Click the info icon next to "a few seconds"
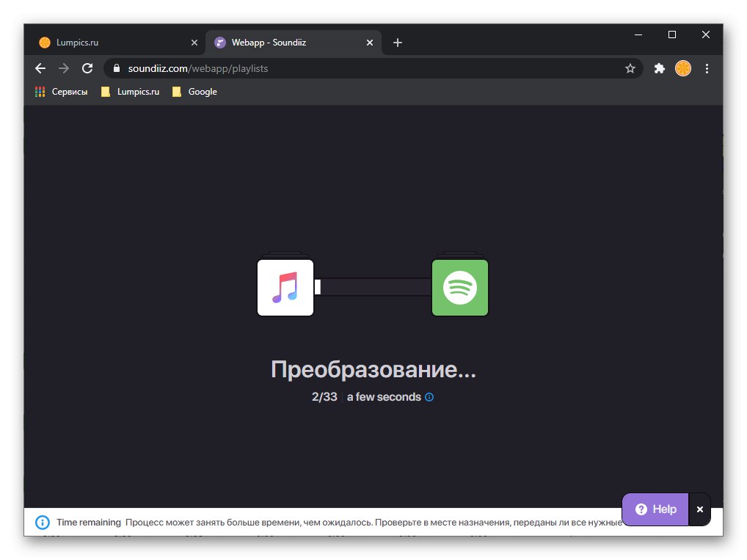 click(429, 397)
